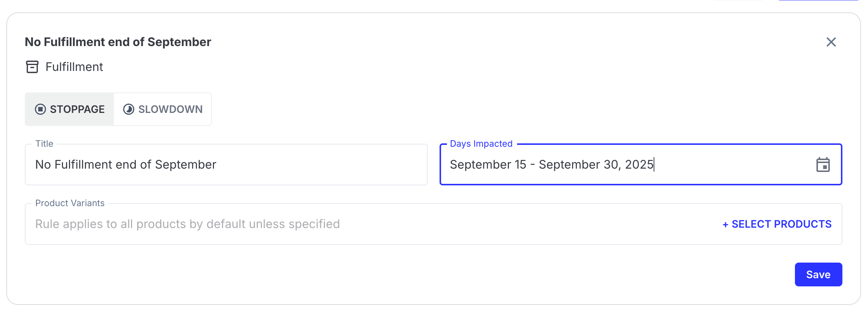Select the STOPPAGE toggle option
Image resolution: width=868 pixels, height=312 pixels.
click(70, 109)
